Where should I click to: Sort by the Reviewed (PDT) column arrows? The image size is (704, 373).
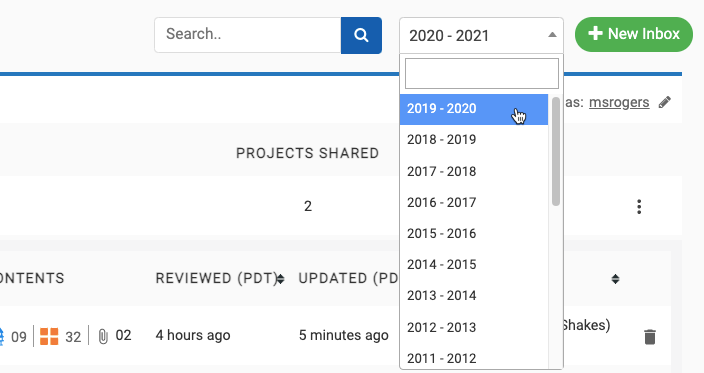click(281, 279)
